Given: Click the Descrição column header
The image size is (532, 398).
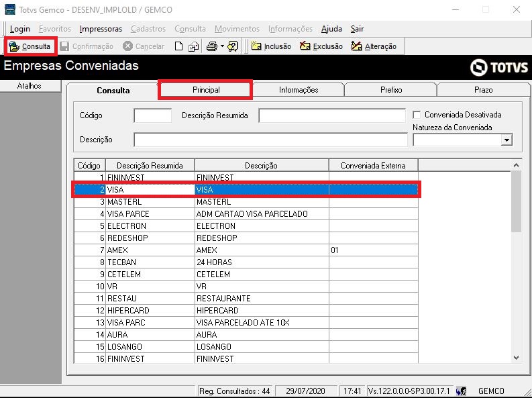Looking at the screenshot, I should click(x=261, y=166).
